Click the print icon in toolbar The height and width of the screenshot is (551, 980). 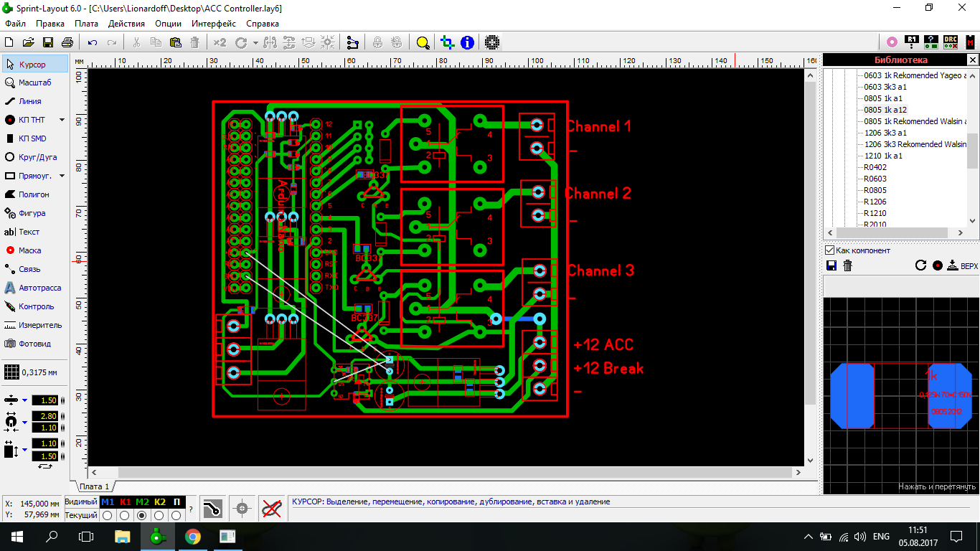click(x=67, y=42)
